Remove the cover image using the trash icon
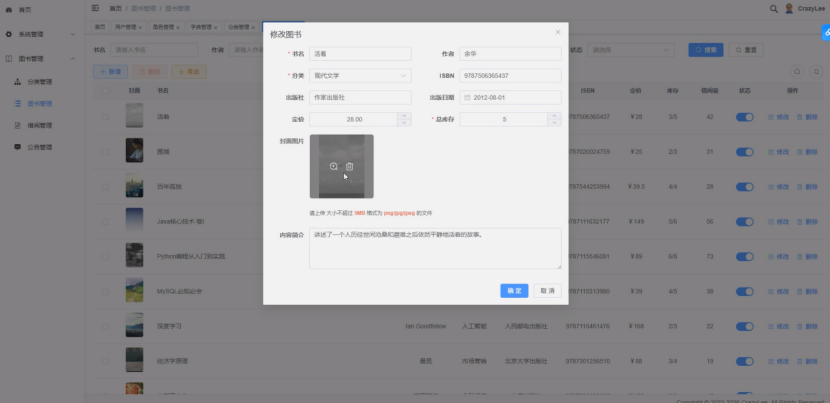The width and height of the screenshot is (830, 403). point(349,166)
